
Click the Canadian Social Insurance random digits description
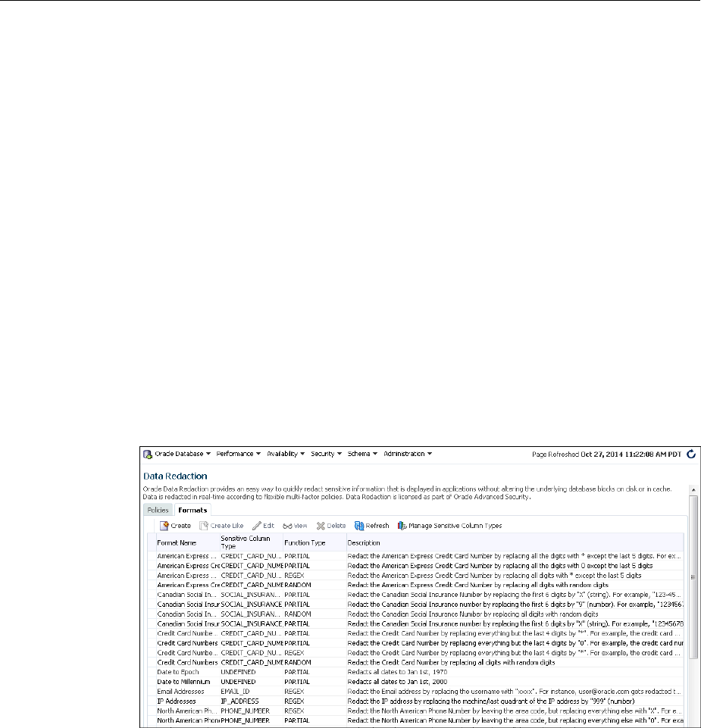point(472,614)
